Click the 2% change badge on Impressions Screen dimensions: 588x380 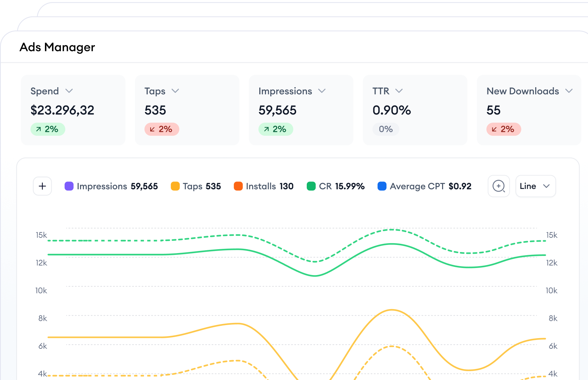pyautogui.click(x=276, y=129)
